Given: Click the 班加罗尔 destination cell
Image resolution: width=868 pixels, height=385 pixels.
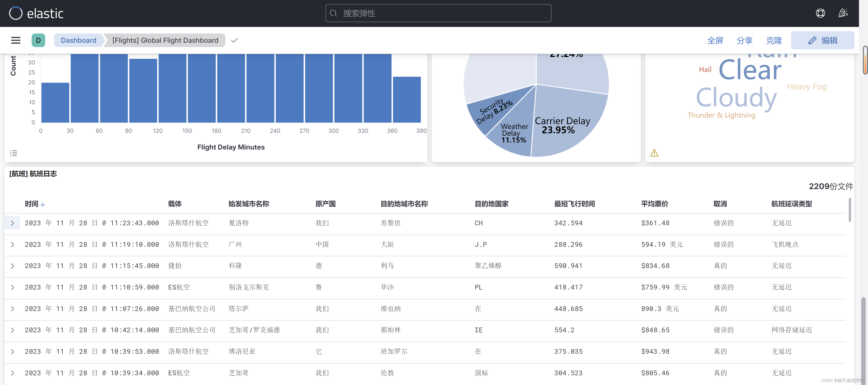Looking at the screenshot, I should pos(394,352).
